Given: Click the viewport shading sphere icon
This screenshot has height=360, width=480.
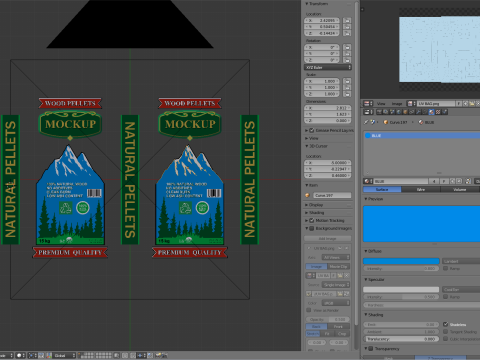Looking at the screenshot, I should 19,355.
